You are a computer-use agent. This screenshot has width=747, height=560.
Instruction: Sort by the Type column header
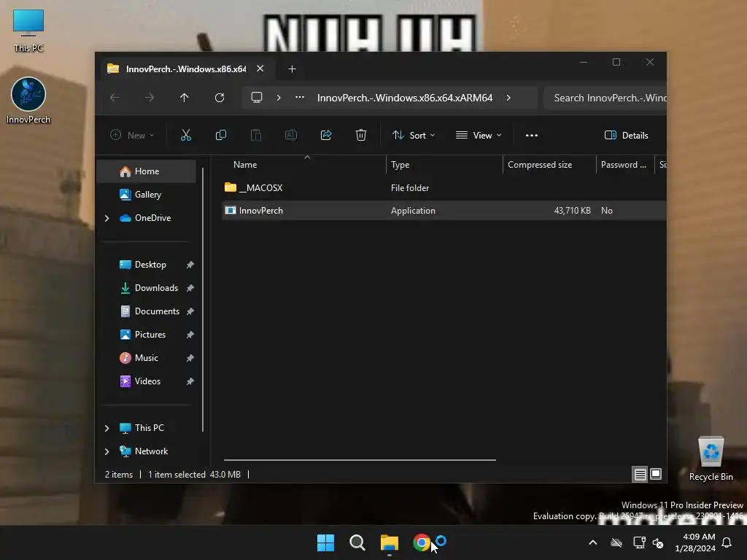(x=444, y=165)
